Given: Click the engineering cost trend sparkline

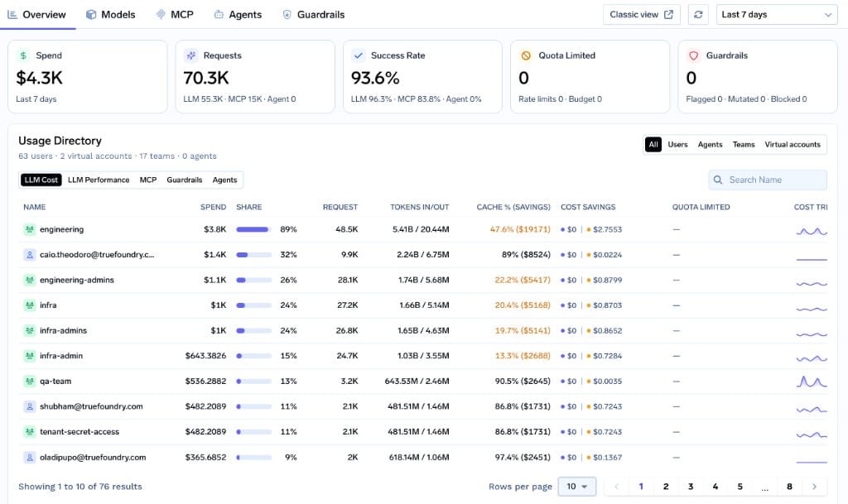Looking at the screenshot, I should pos(812,231).
